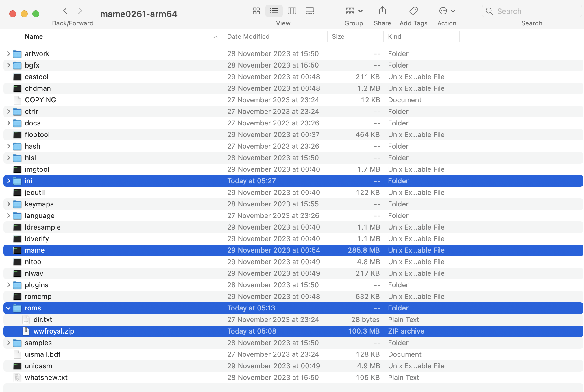Viewport: 584px width, 392px height.
Task: Click the plugins folder name
Action: pyautogui.click(x=37, y=285)
